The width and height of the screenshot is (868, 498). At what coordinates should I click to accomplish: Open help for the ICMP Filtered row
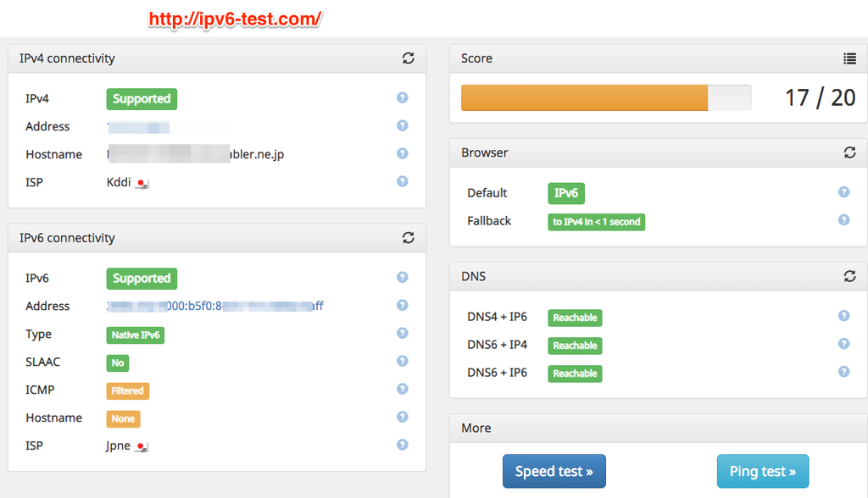coord(403,389)
